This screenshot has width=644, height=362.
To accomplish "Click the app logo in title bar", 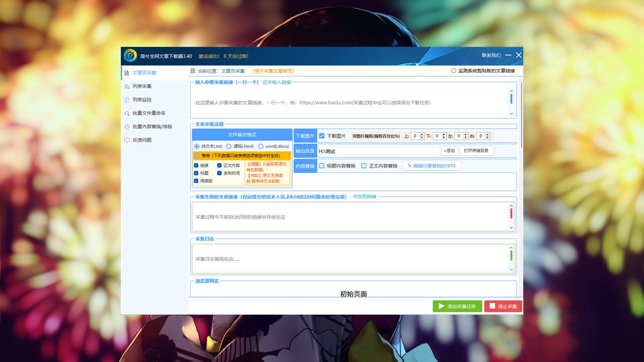I will [x=130, y=55].
